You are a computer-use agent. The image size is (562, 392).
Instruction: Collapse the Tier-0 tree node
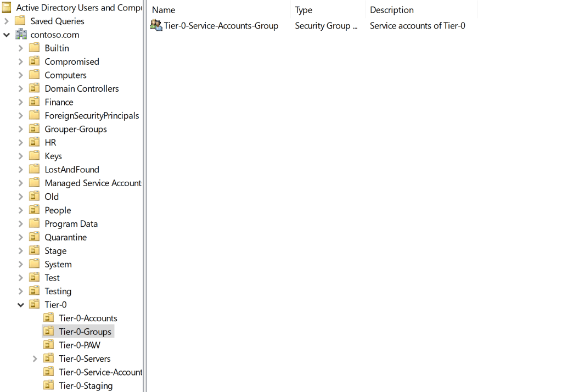point(21,305)
